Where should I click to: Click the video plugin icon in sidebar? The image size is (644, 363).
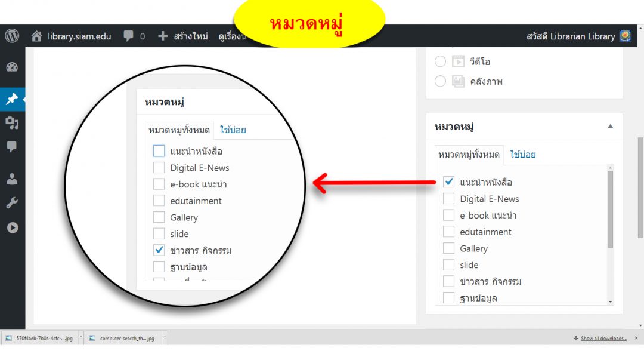(x=12, y=227)
